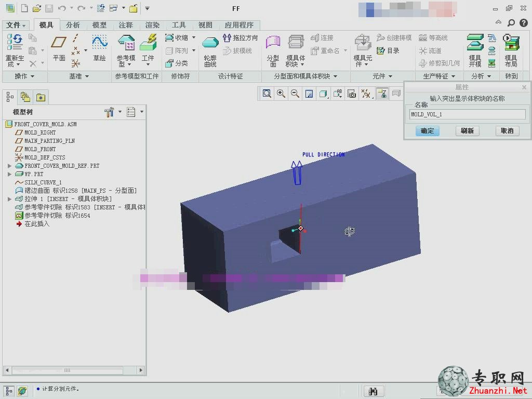Select 参考零件切除 标识1654 tree item
532x399 pixels.
coord(57,216)
